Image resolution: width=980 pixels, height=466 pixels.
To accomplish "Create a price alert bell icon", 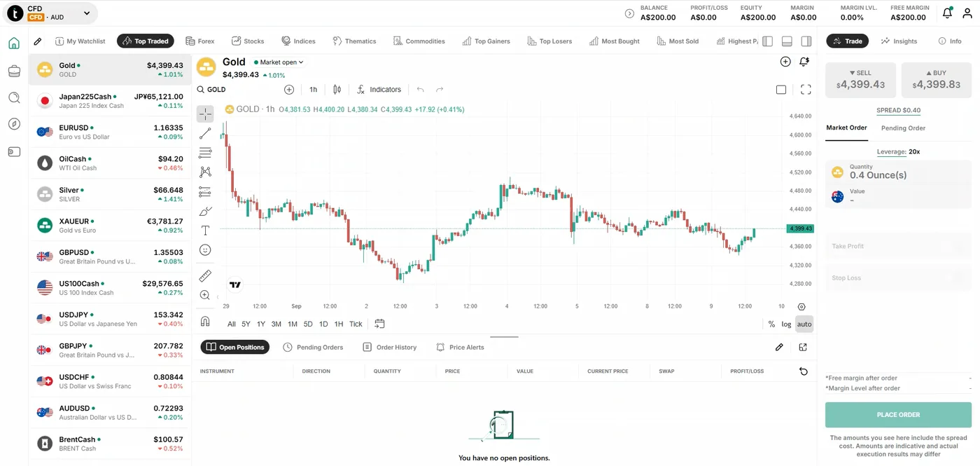I will [804, 62].
